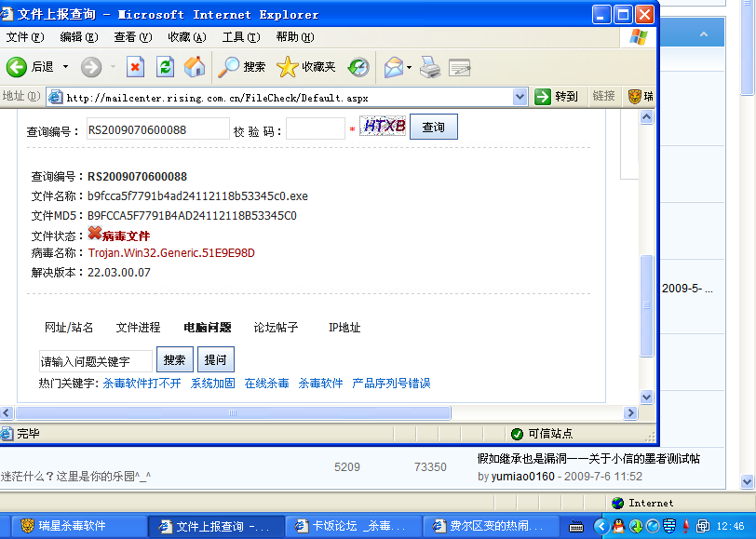Click the page vertical scrollbar up arrow
Screen dimensions: 756x539
click(646, 117)
